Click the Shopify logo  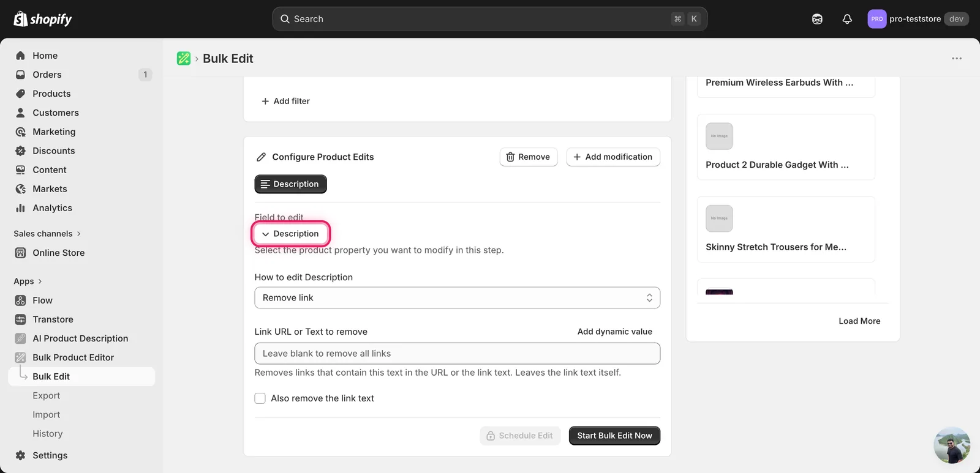(42, 19)
